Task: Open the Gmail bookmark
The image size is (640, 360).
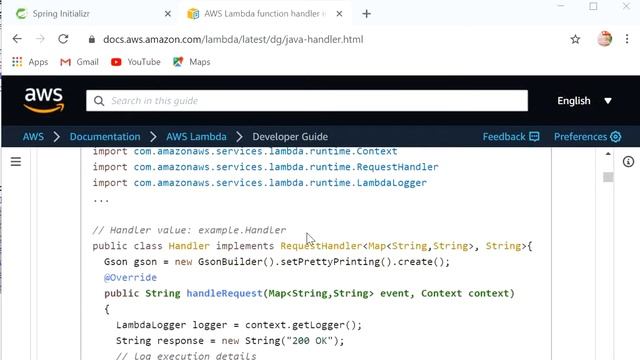Action: pos(79,62)
